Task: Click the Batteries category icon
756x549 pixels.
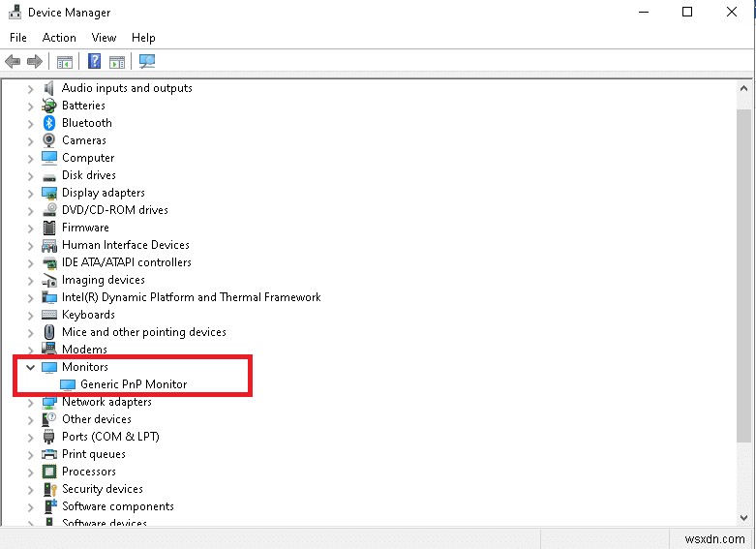Action: (x=48, y=106)
